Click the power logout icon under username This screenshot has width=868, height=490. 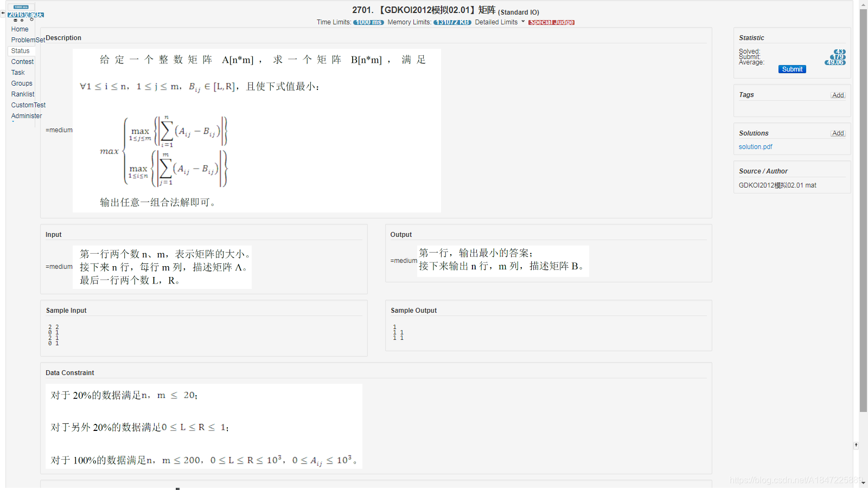pyautogui.click(x=31, y=19)
